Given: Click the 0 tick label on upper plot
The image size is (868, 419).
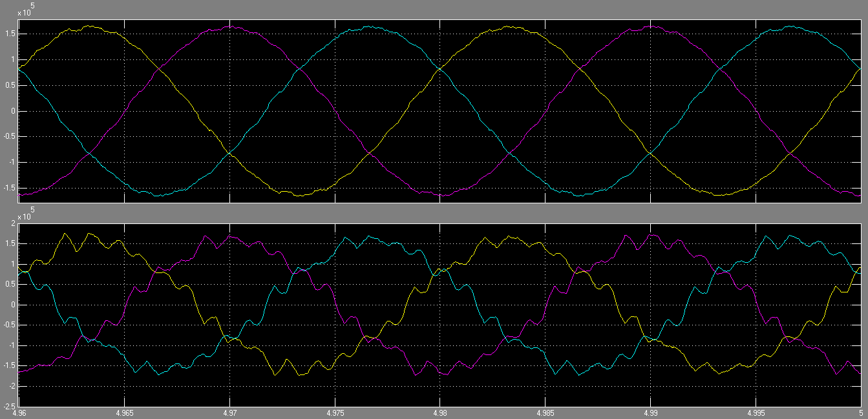Looking at the screenshot, I should pos(13,111).
